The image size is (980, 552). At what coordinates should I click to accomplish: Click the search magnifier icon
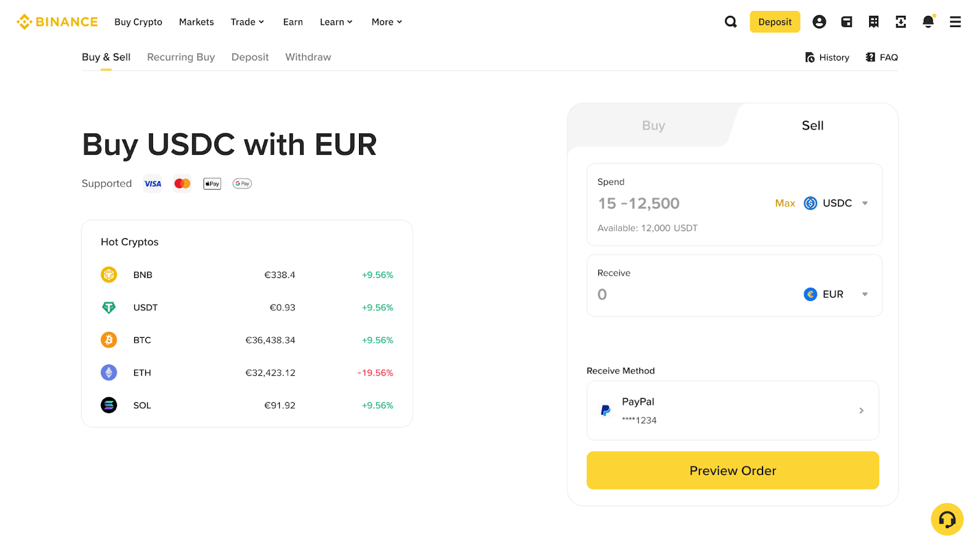(731, 22)
